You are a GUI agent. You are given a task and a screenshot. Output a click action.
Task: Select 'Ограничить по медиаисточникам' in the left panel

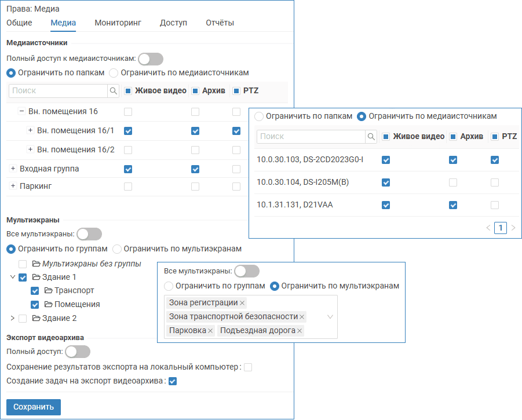[x=114, y=73]
